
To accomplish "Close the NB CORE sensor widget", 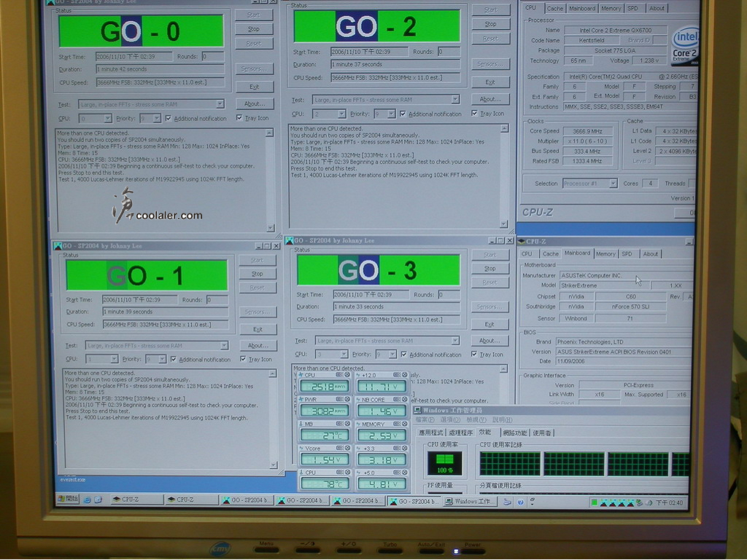I will pyautogui.click(x=403, y=399).
